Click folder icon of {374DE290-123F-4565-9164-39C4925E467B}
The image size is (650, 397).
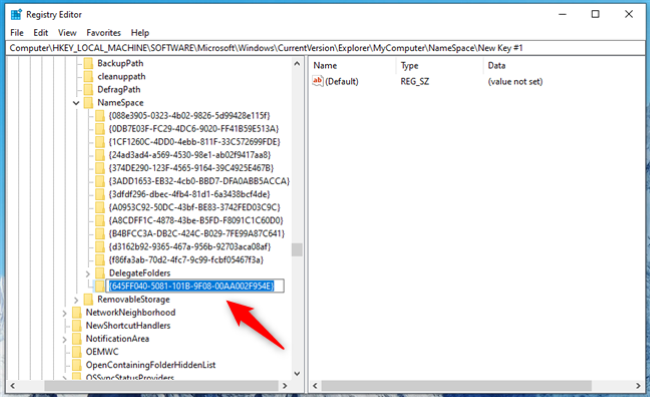100,168
